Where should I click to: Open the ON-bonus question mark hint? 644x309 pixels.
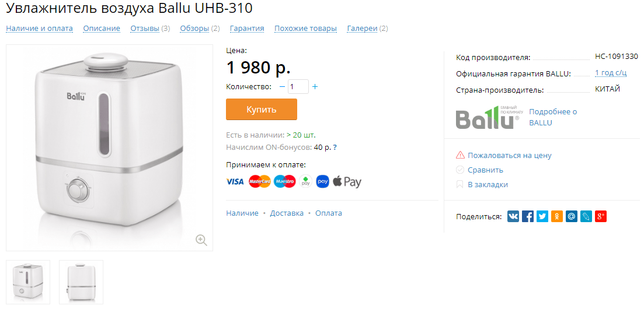coord(335,148)
